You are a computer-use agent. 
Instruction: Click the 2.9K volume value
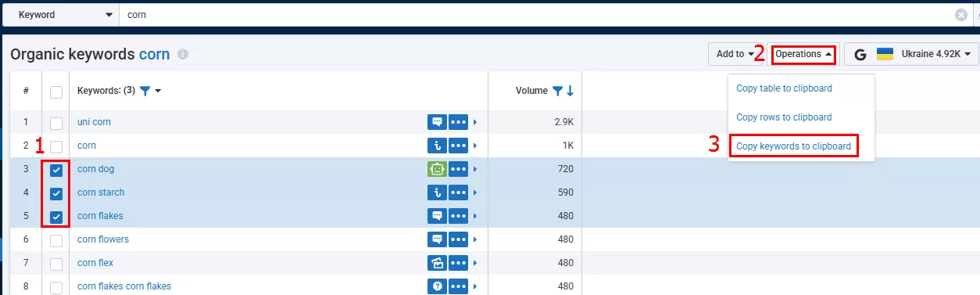[563, 122]
